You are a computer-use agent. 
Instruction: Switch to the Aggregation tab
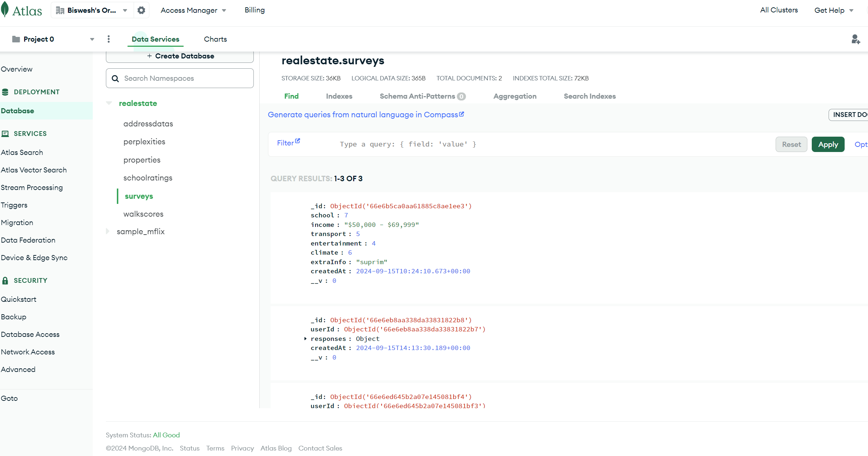click(515, 96)
